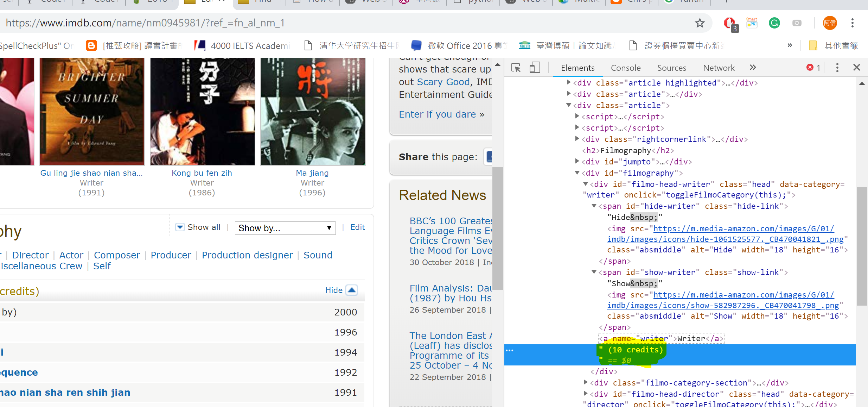Open the Kong bu fen zih title link

[202, 173]
